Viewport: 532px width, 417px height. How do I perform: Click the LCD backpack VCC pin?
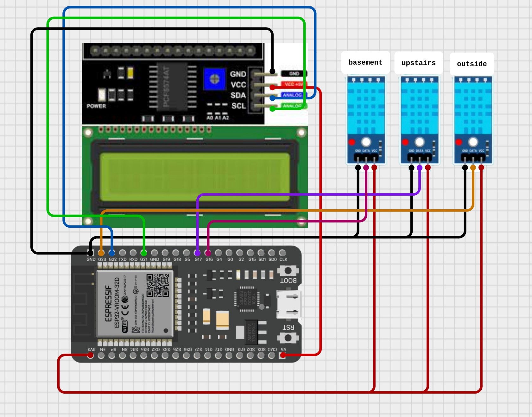272,87
